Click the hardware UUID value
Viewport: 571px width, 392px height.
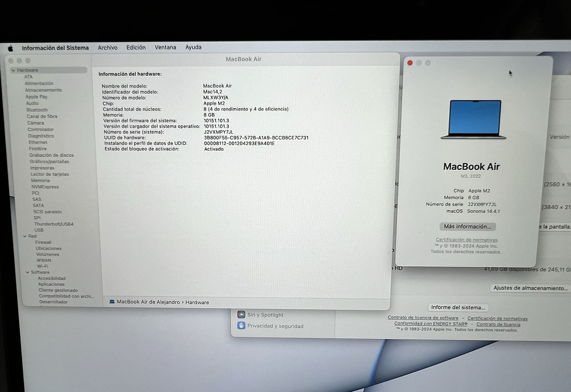point(256,138)
